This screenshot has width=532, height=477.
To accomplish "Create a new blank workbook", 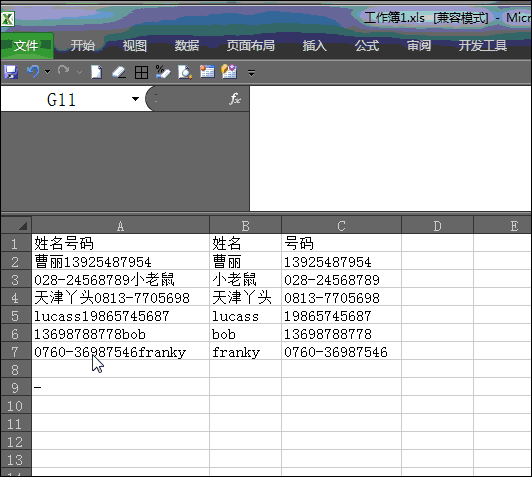I will [x=96, y=72].
